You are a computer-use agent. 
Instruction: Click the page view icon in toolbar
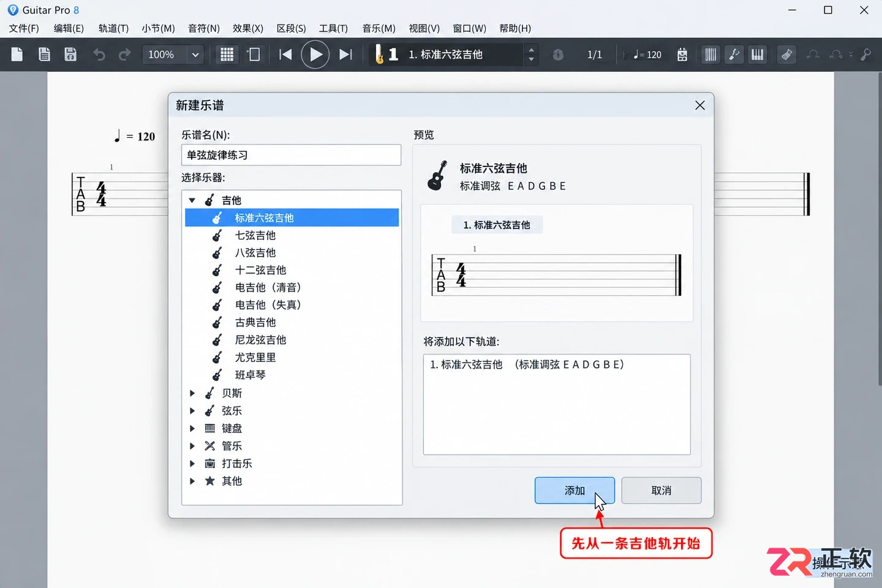pos(254,55)
